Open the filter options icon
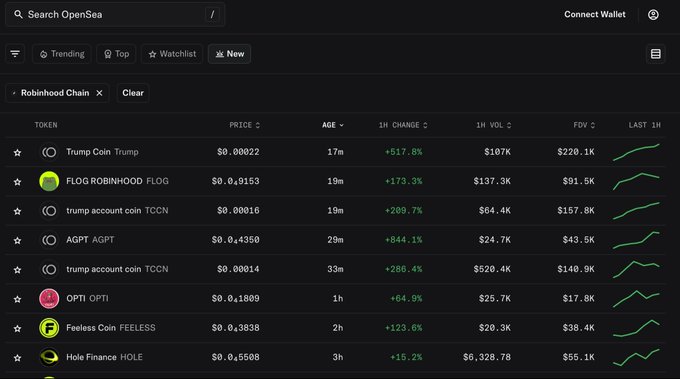680x379 pixels. (x=15, y=54)
